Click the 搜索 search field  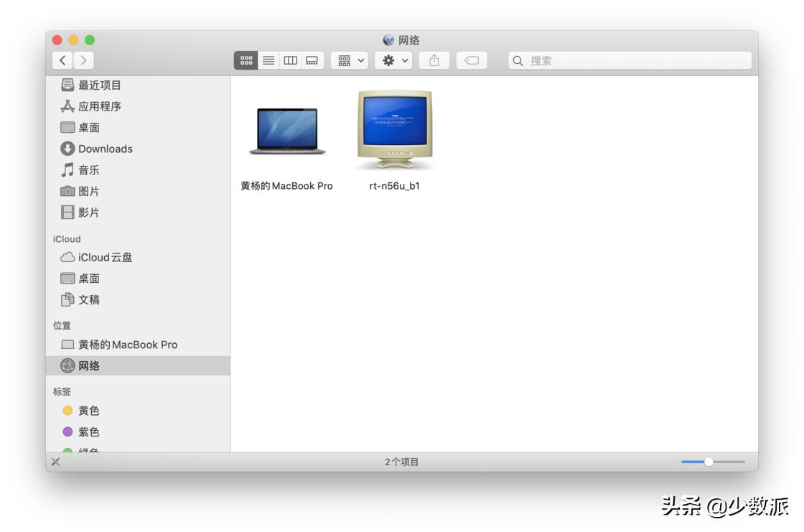point(632,61)
